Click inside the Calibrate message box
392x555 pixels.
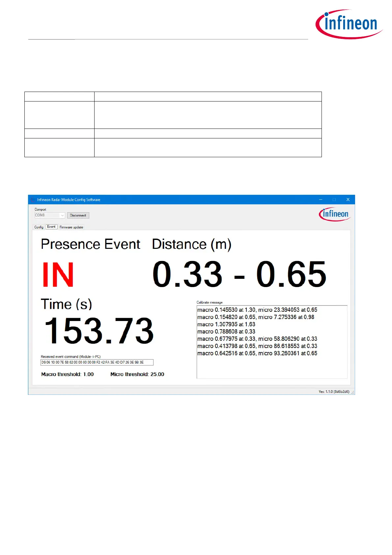272,342
